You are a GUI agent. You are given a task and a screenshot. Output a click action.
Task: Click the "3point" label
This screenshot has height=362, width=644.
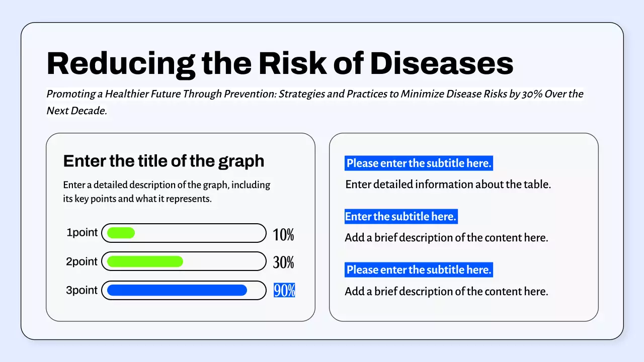pyautogui.click(x=82, y=290)
